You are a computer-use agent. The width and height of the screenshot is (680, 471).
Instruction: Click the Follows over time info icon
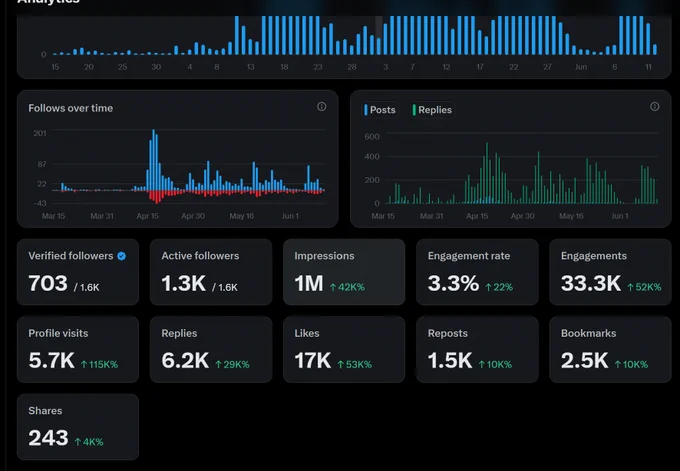321,107
